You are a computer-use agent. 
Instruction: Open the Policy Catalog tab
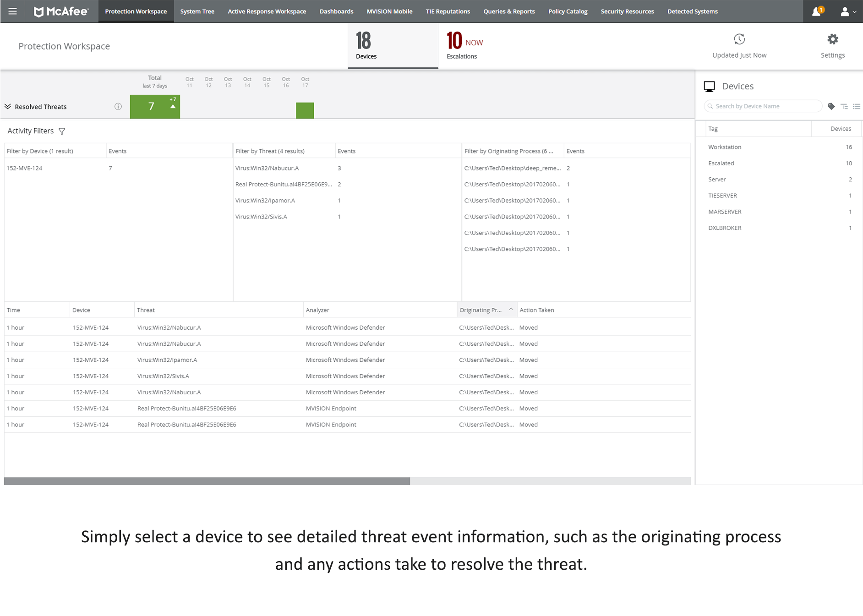tap(568, 11)
